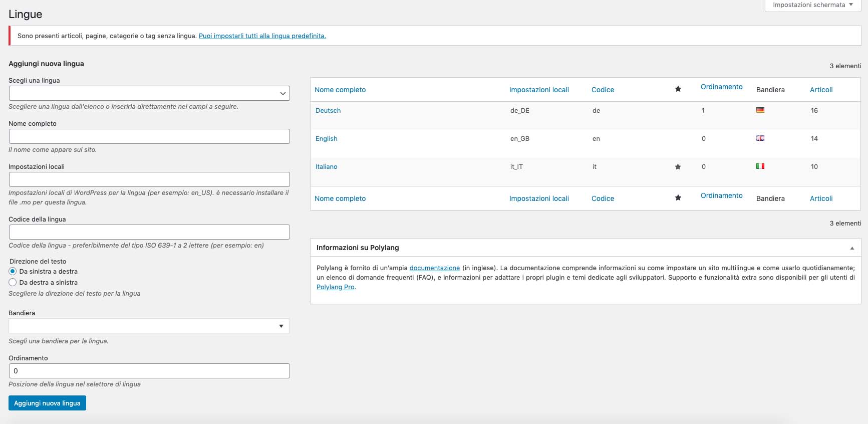This screenshot has height=424, width=868.
Task: Expand the 'Impostazioni schermata' screen options
Action: point(812,5)
